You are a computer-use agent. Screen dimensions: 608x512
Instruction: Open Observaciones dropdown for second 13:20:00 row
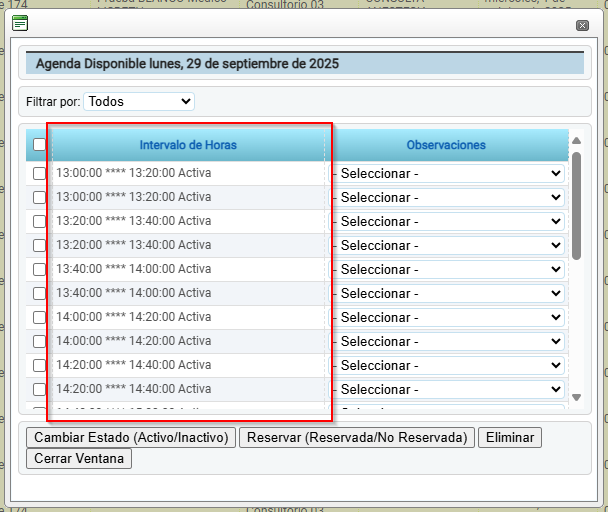447,245
